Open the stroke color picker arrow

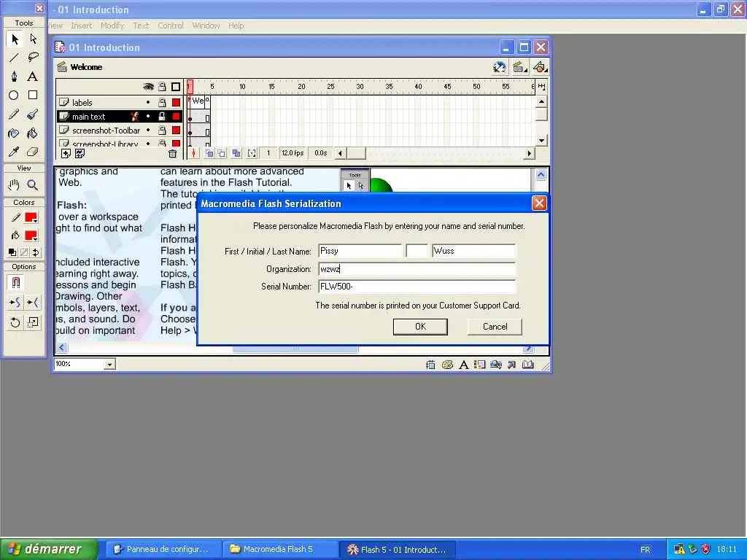tap(35, 222)
